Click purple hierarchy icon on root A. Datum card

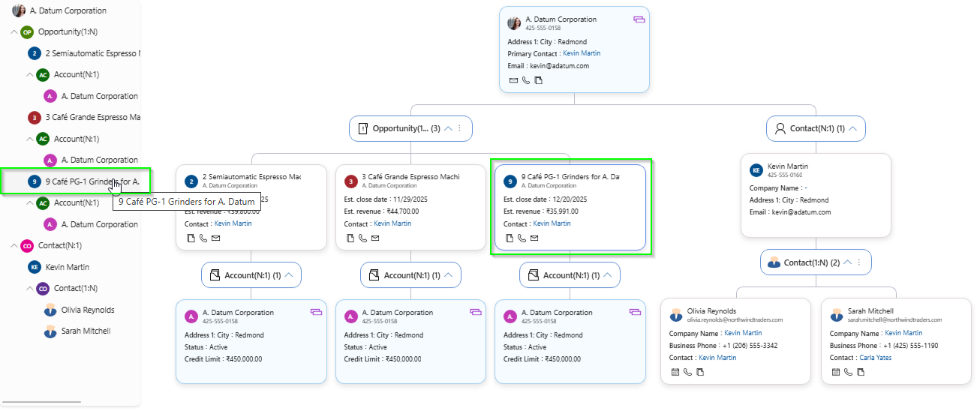tap(639, 20)
